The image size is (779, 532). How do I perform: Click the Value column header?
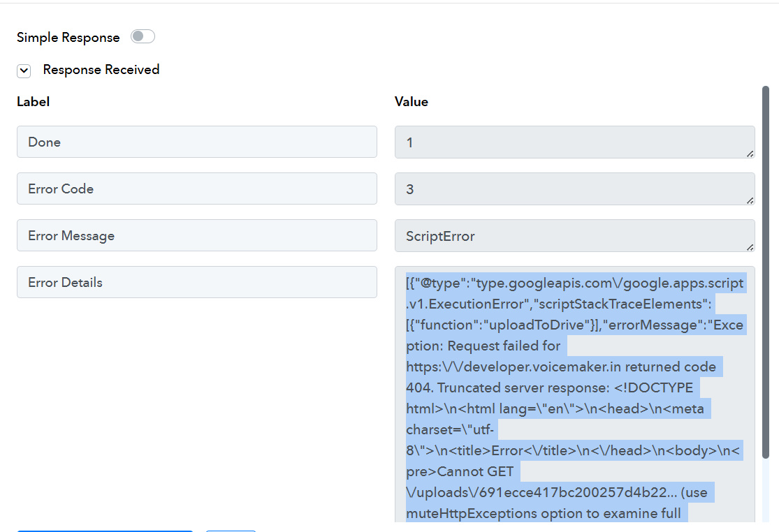point(411,102)
